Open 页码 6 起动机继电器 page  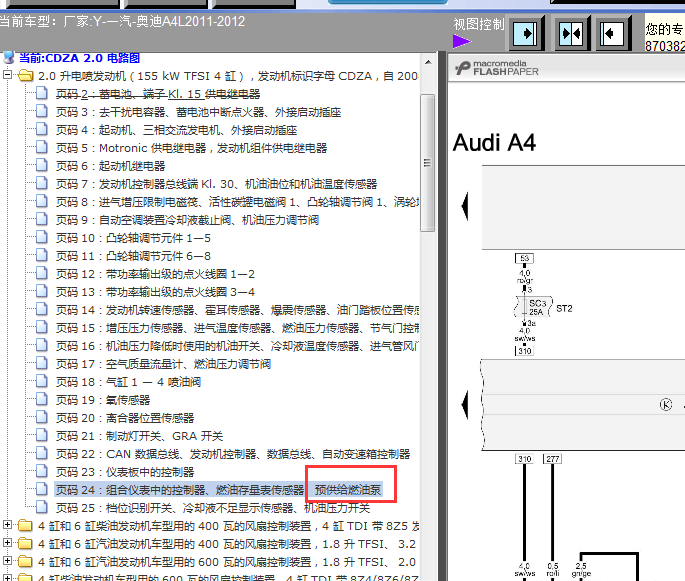pos(110,166)
